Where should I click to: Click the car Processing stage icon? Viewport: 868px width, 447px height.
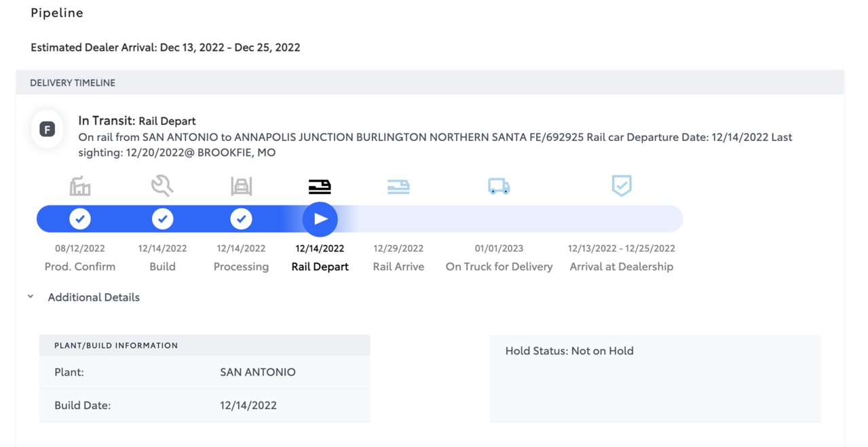point(241,185)
